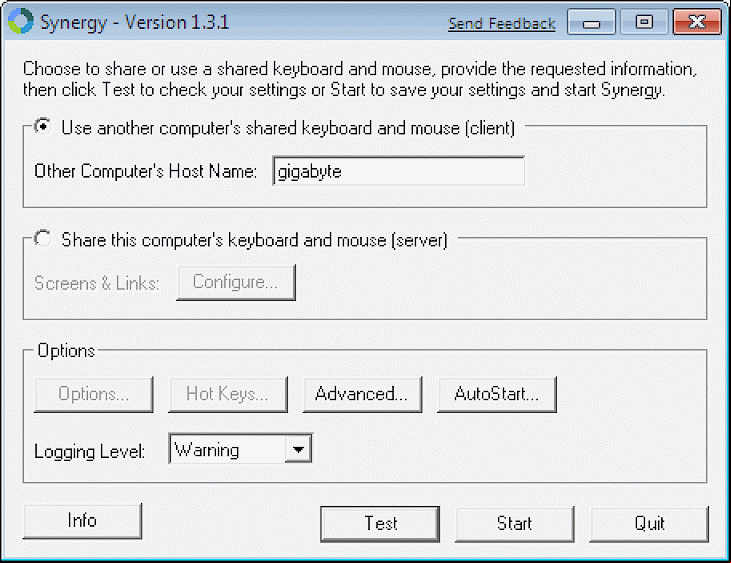Viewport: 731px width, 563px height.
Task: Click the 'Logging Level:' label
Action: [90, 452]
